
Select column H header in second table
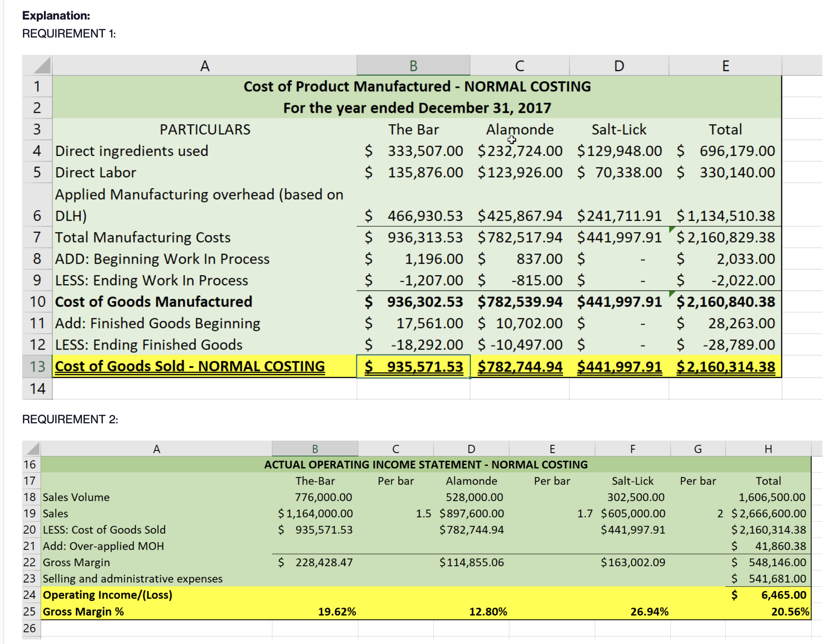point(768,448)
